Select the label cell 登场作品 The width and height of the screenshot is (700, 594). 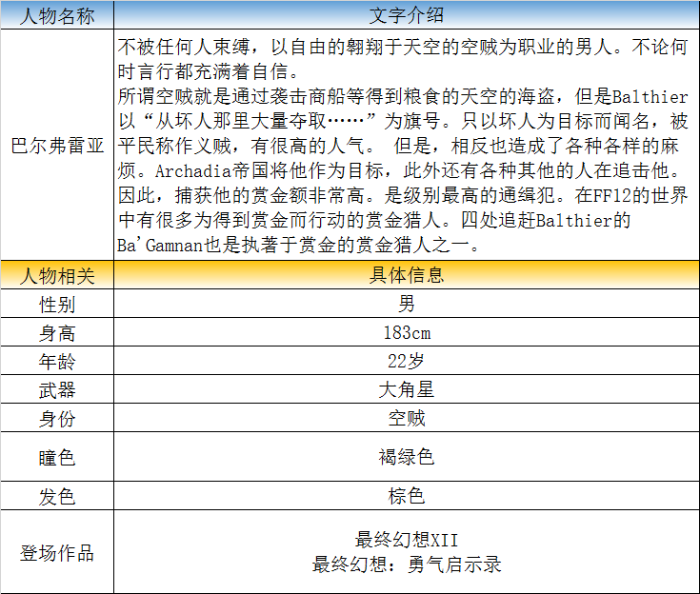coord(57,552)
